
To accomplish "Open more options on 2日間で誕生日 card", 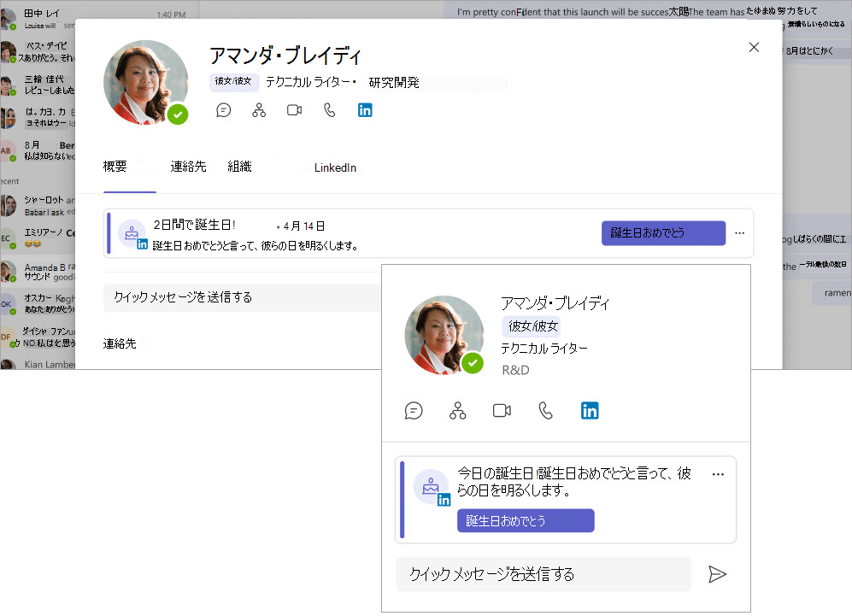I will point(739,233).
